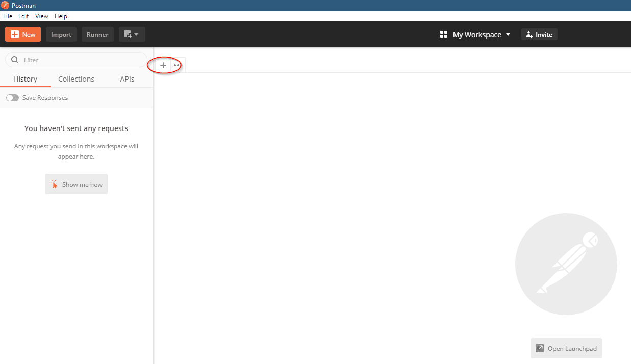Click the orange New button
This screenshot has height=364, width=631.
[x=23, y=34]
